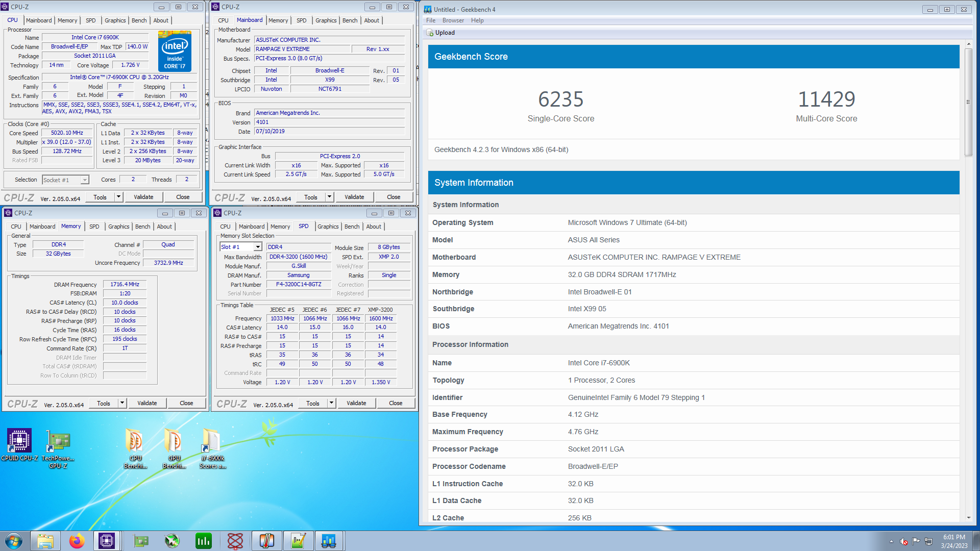Open the thermometer temperature app in taskbar
980x551 pixels.
click(266, 541)
